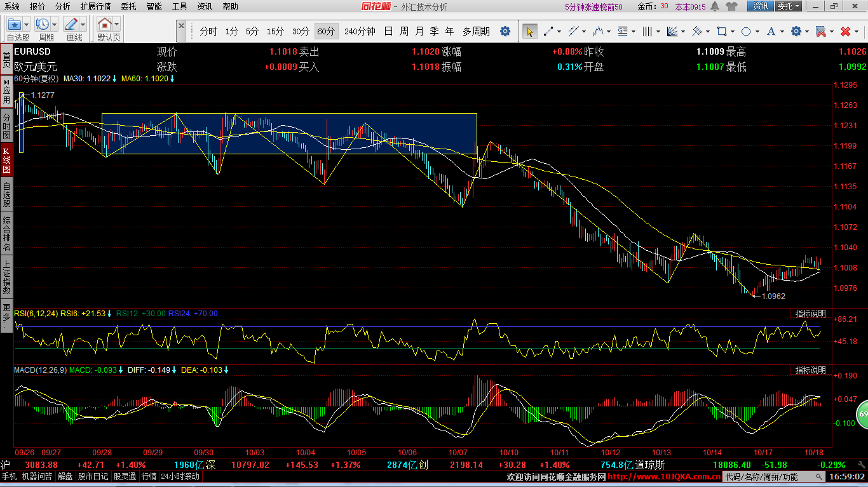Select the vertical cycle lines tool
Image resolution: width=868 pixels, height=487 pixels.
(x=647, y=31)
